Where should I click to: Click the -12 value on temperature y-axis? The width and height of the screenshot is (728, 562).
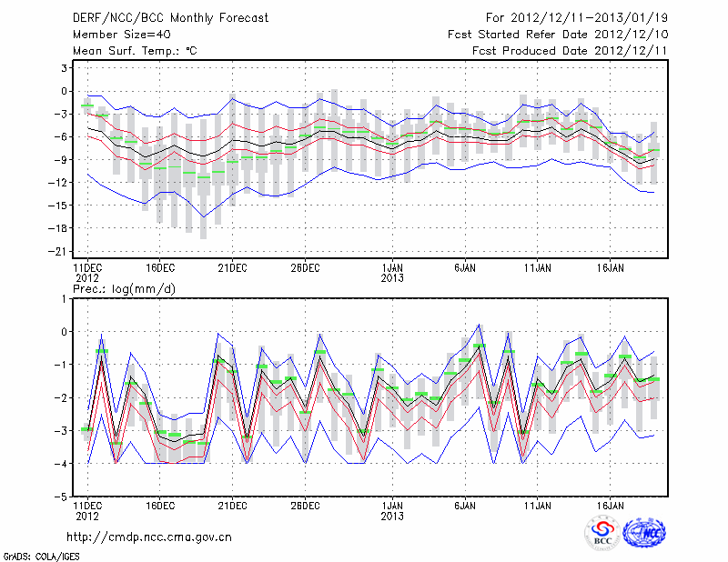62,183
